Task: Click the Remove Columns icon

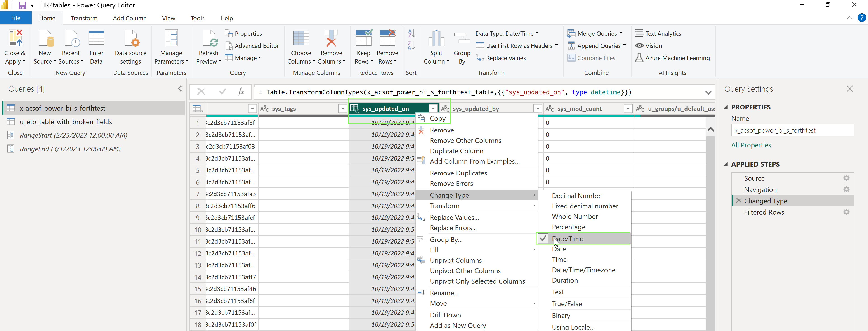Action: (331, 38)
